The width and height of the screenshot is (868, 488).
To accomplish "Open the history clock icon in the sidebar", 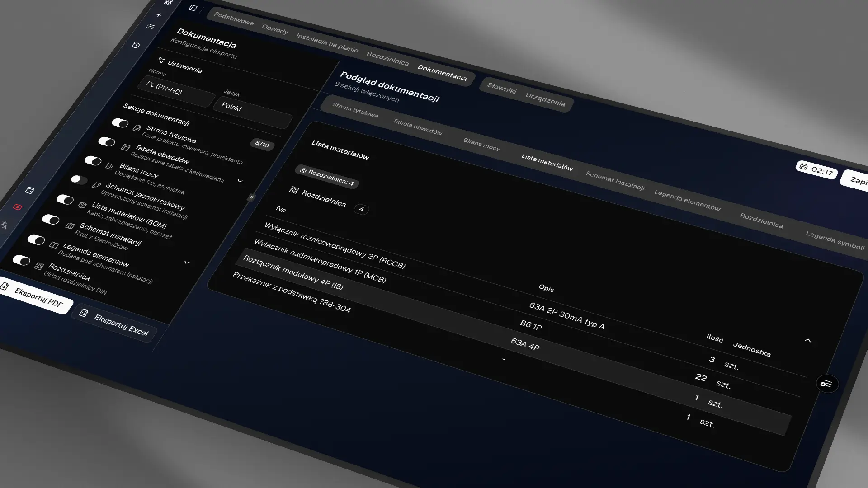I will coord(136,45).
